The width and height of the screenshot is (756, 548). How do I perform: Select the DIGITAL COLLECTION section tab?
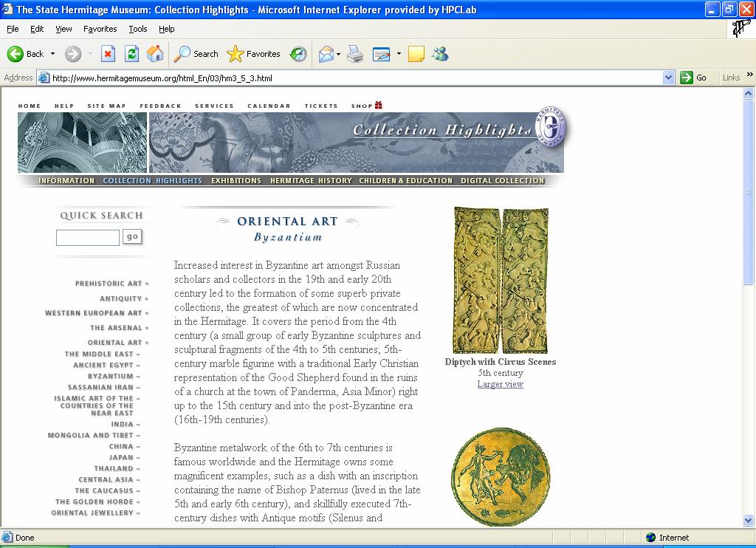502,180
